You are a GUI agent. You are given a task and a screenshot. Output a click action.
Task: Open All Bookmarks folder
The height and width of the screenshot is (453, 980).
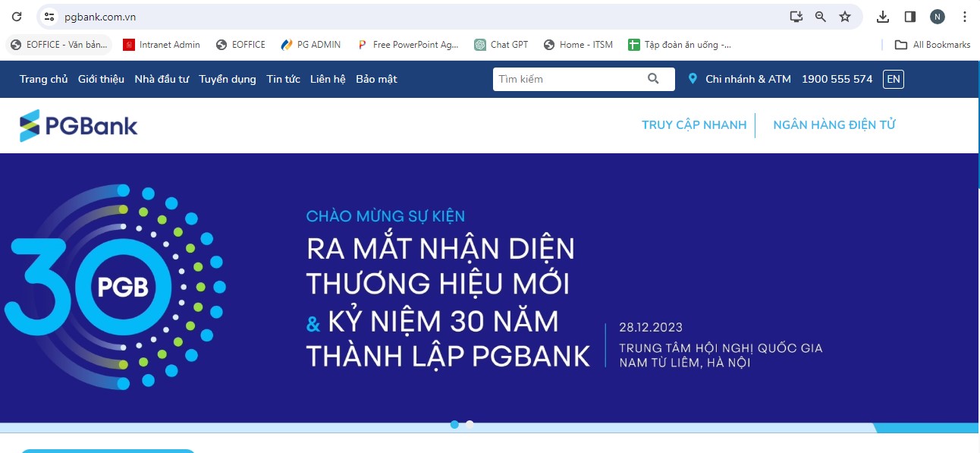[x=933, y=45]
